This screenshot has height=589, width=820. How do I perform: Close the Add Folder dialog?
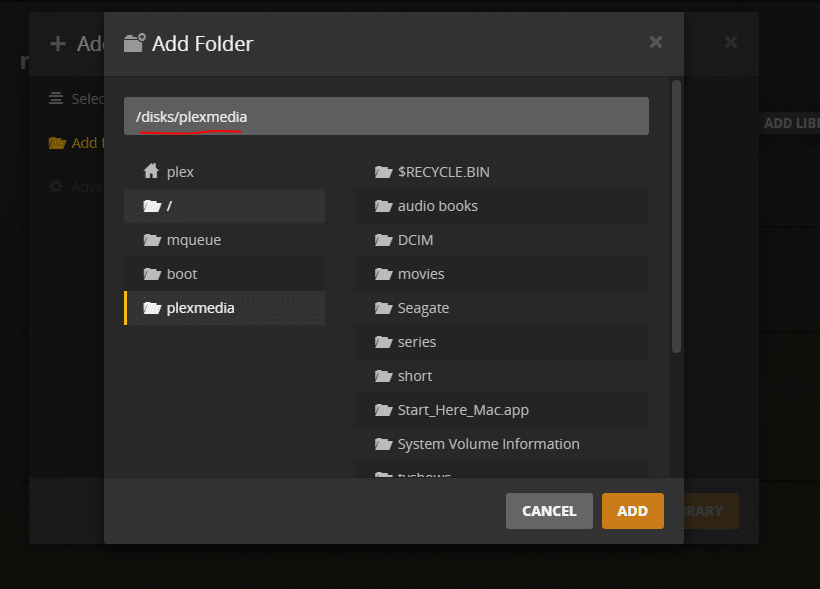tap(656, 42)
